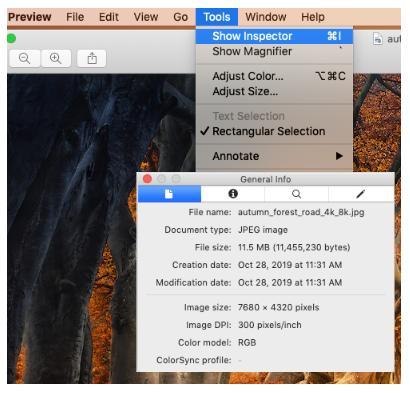Click the Modification date value
The height and width of the screenshot is (393, 410).
click(290, 283)
